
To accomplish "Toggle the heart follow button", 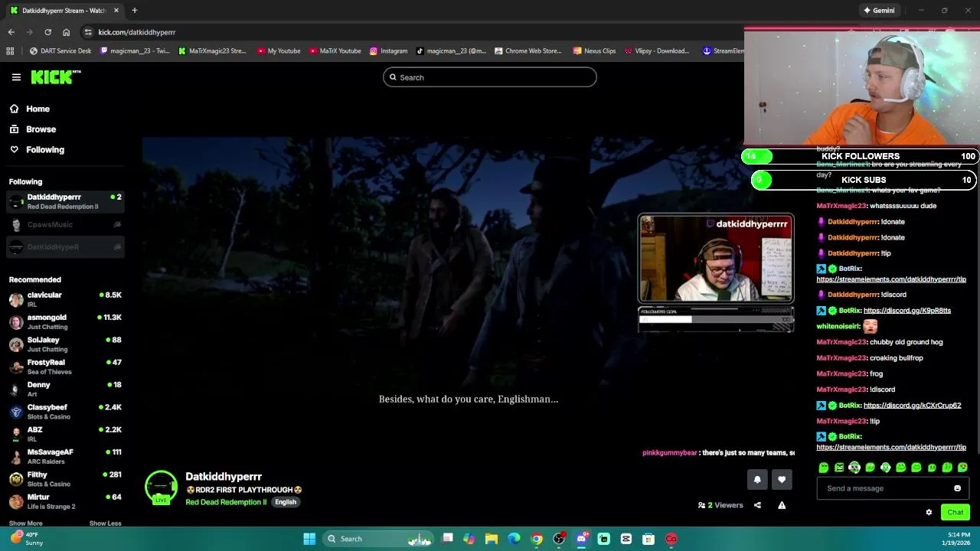I will 782,480.
